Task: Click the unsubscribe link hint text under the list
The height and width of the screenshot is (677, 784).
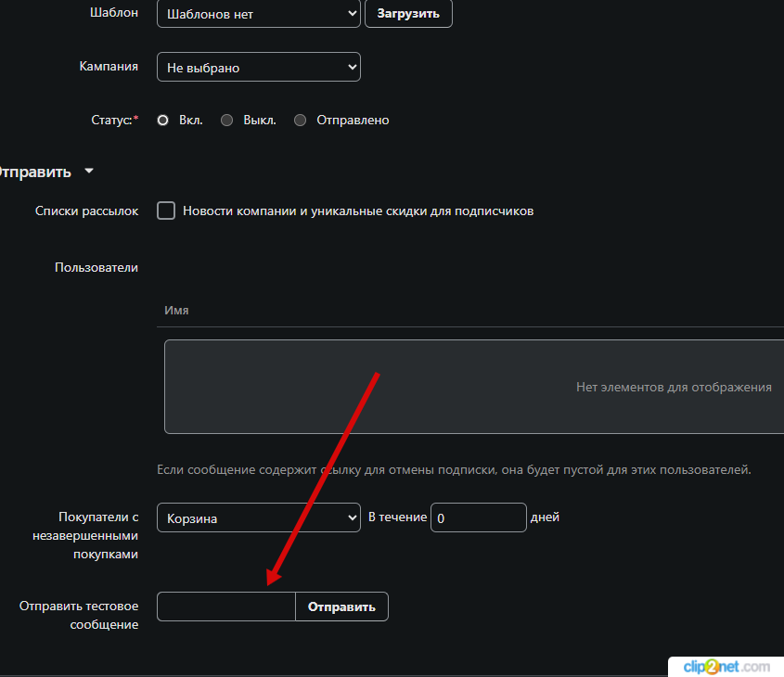Action: coord(454,470)
